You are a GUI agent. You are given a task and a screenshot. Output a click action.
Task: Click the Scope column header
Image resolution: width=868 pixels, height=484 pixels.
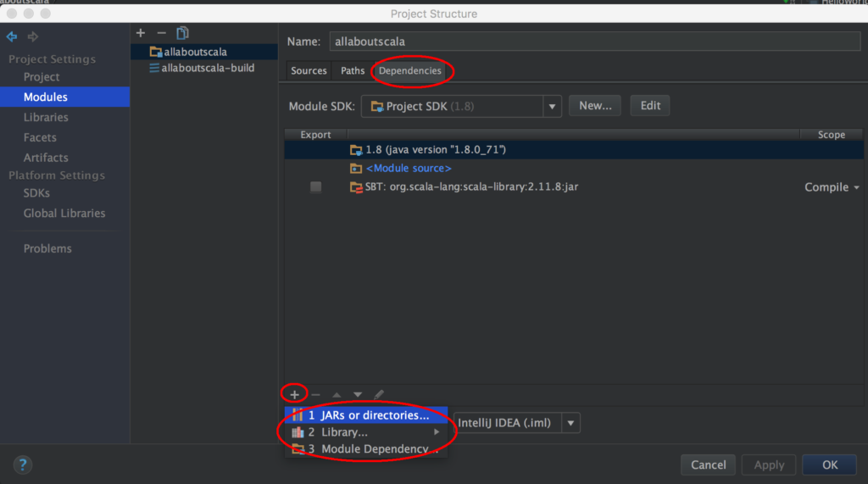(832, 135)
